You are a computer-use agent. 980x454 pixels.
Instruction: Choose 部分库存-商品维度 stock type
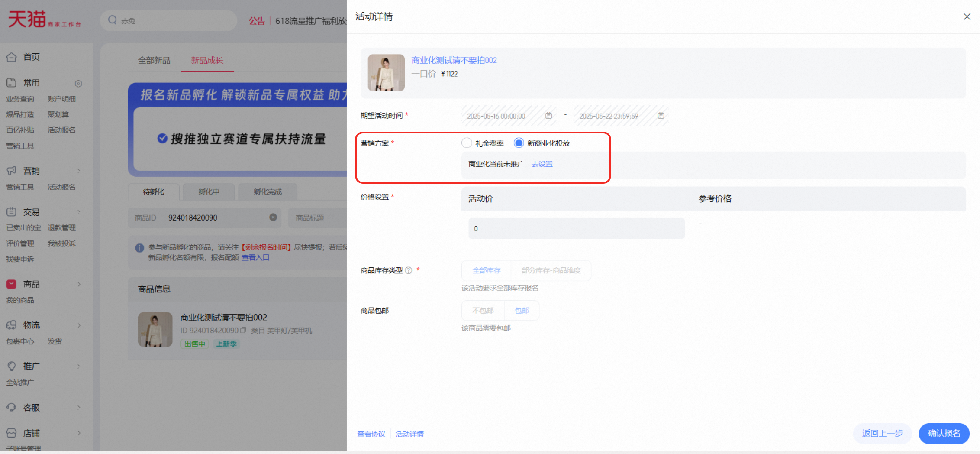coord(551,270)
